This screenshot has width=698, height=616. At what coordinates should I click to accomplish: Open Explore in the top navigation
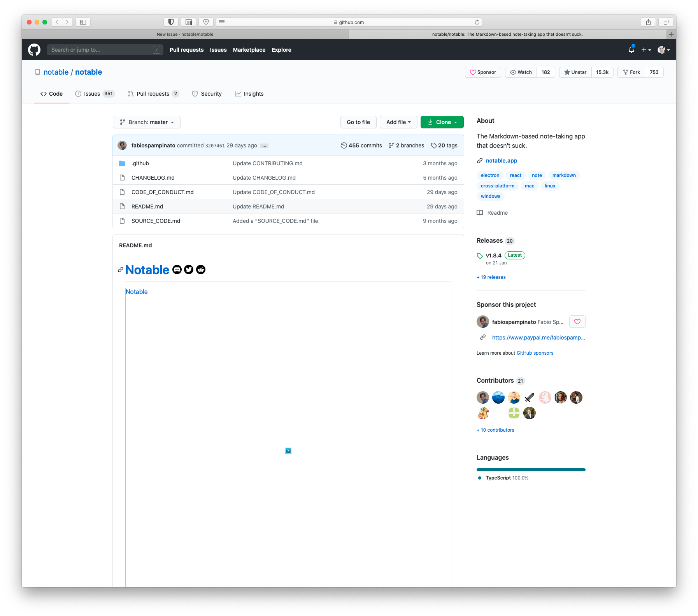281,50
